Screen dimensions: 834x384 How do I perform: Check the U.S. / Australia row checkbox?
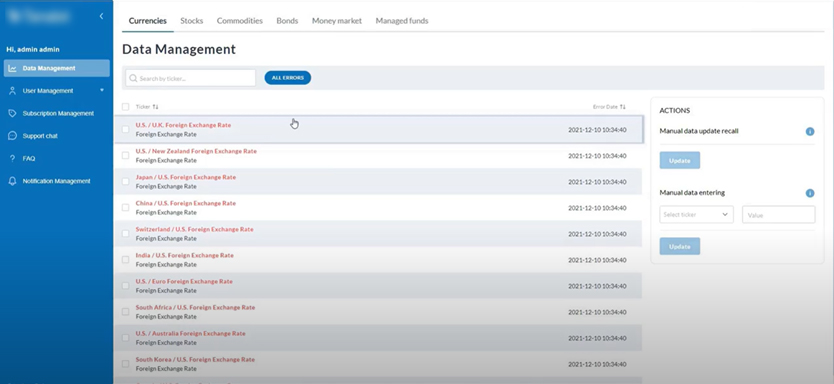pyautogui.click(x=126, y=338)
